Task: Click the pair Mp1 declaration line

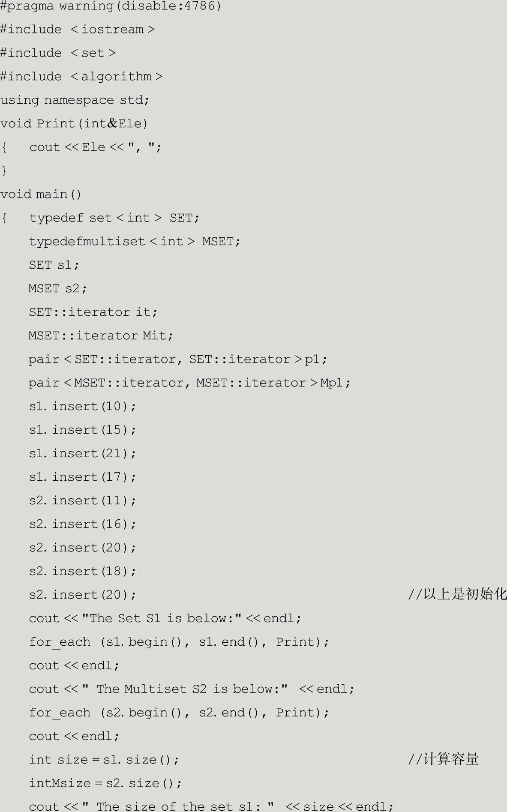Action: [x=189, y=383]
